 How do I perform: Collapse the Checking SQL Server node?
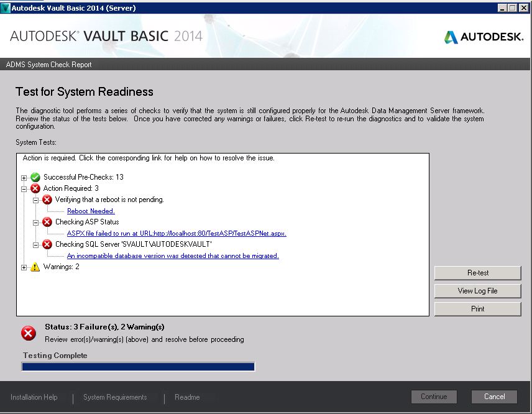click(35, 245)
